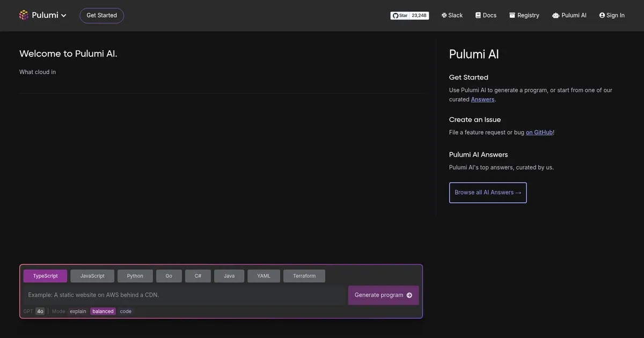644x338 pixels.
Task: Open the Registry page
Action: coord(524,16)
